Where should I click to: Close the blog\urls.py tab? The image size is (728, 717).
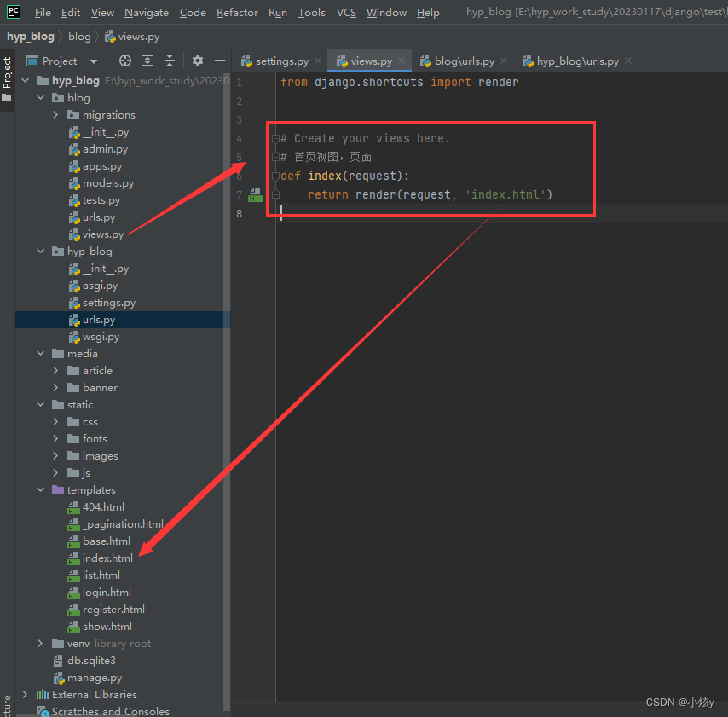(x=504, y=61)
